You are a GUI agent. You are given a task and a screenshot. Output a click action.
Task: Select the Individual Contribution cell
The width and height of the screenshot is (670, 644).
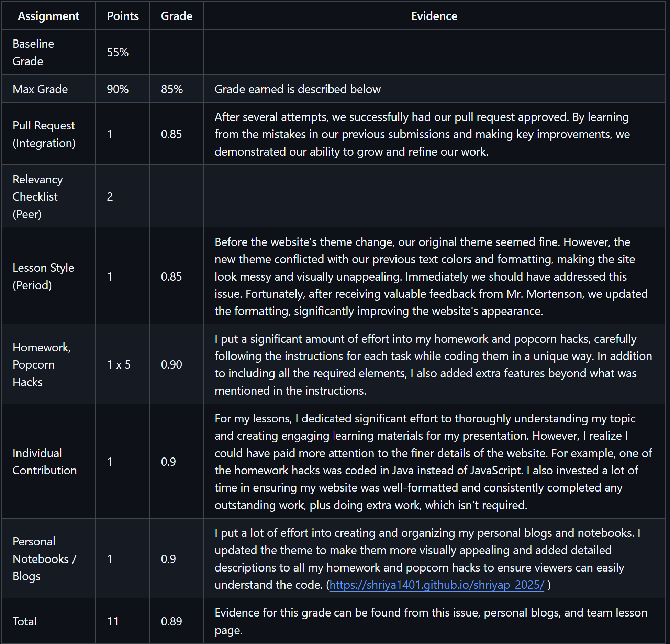[44, 462]
